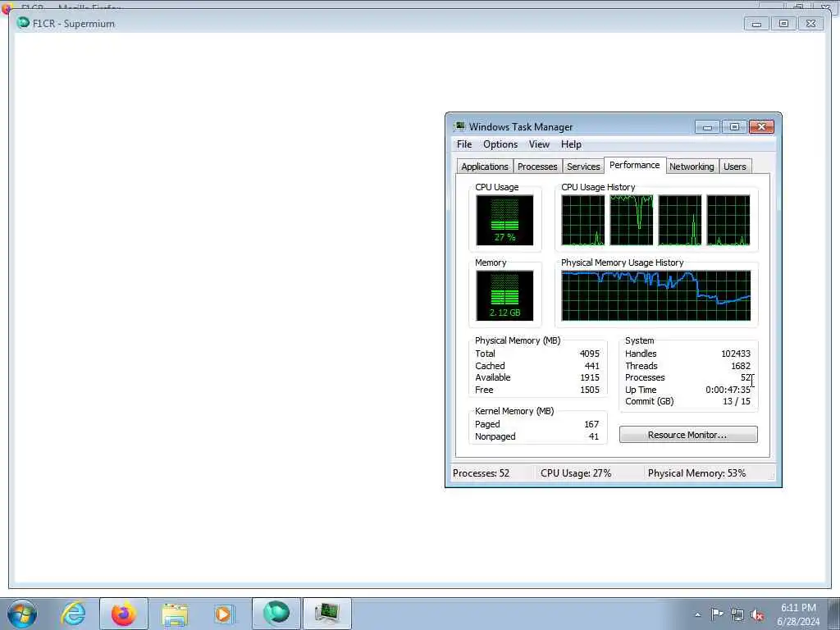Open the network tray icon
The image size is (840, 630).
[737, 615]
